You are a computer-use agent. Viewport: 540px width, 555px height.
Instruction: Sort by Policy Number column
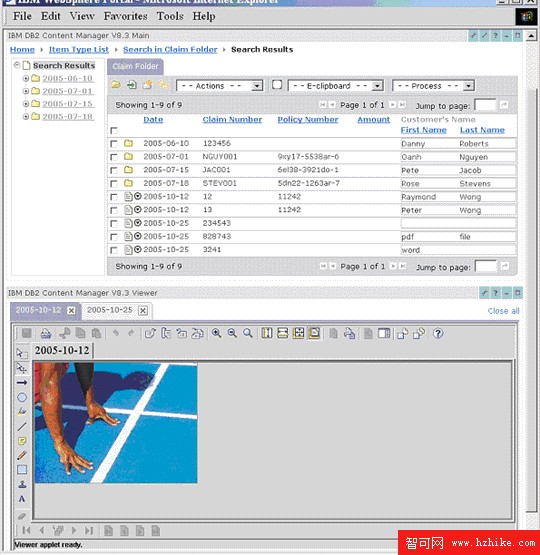(308, 120)
